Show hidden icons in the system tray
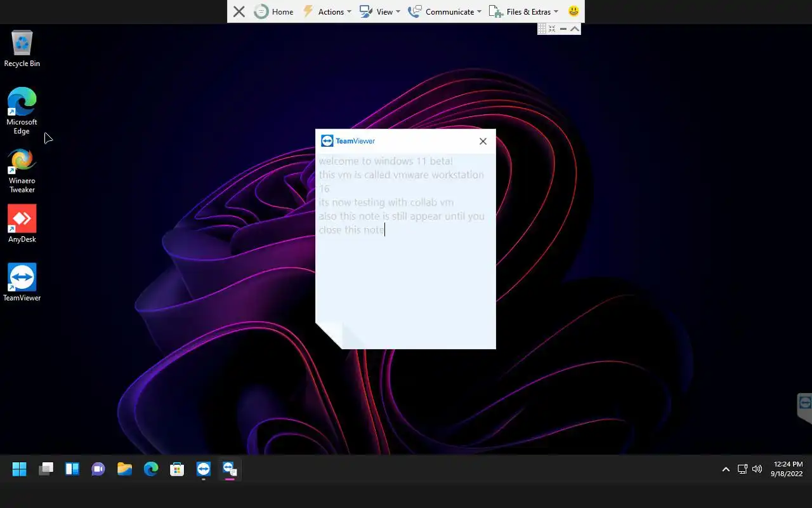812x508 pixels. point(726,469)
